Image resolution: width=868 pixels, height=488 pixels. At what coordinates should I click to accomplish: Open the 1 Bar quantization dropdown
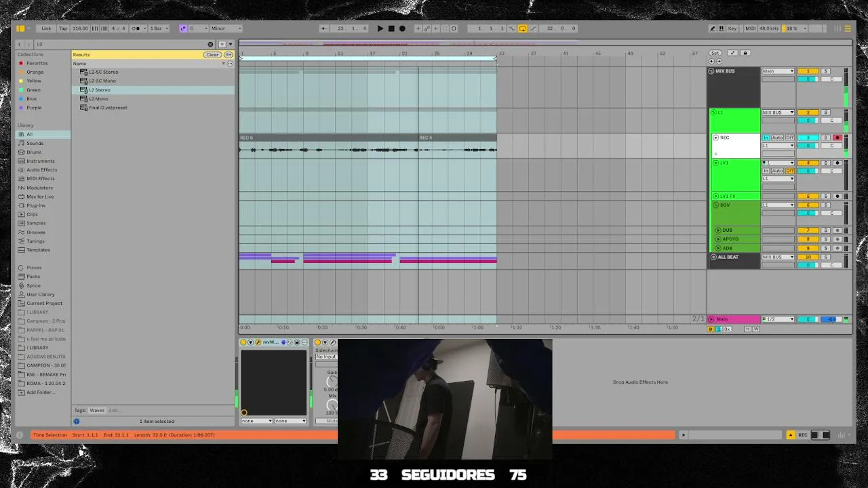pyautogui.click(x=159, y=28)
